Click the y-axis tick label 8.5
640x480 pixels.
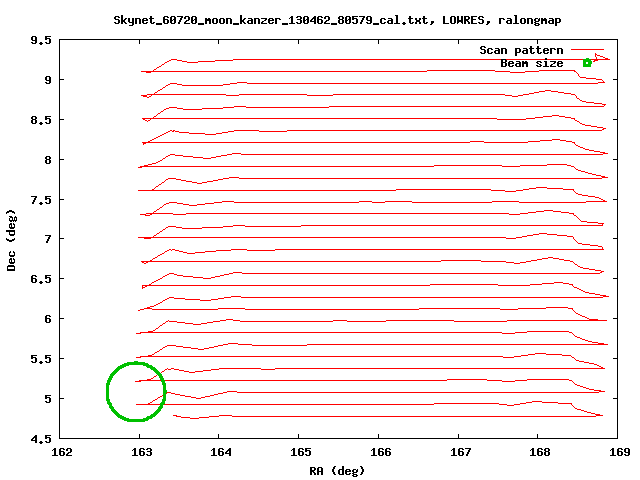pos(41,120)
